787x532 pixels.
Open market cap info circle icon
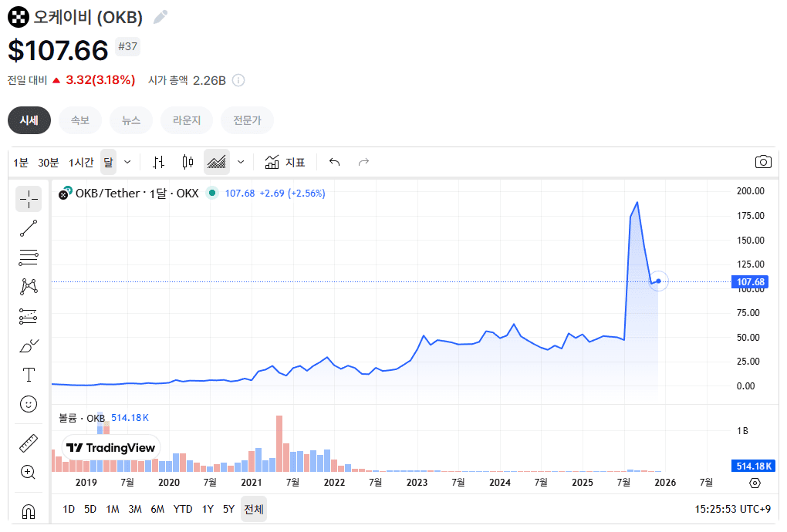point(239,80)
